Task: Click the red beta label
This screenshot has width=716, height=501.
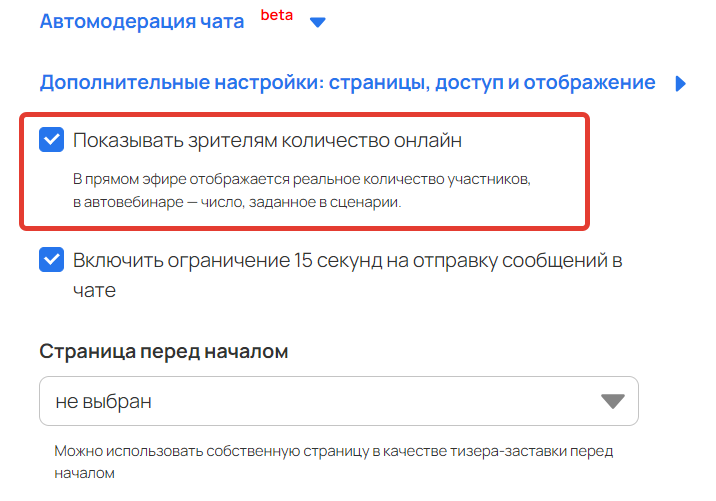Action: (x=277, y=15)
